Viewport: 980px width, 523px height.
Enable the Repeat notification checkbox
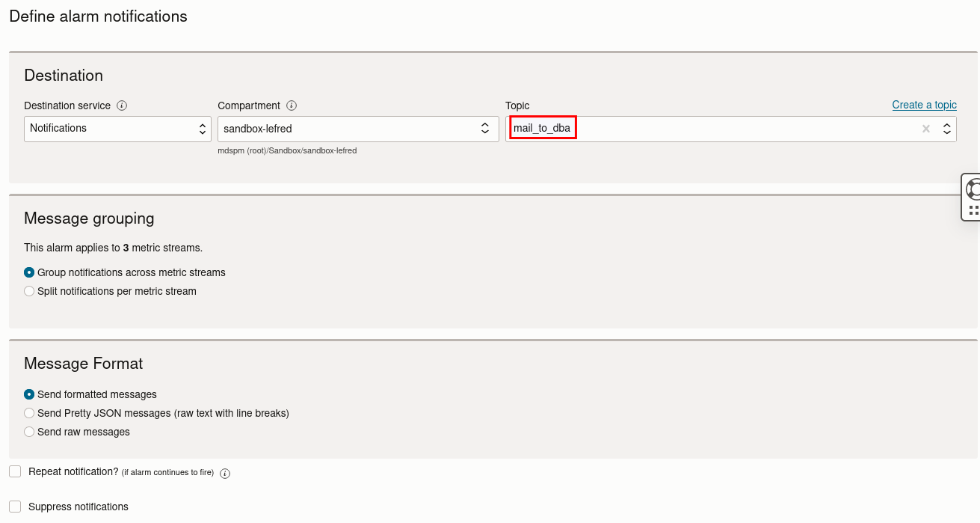click(x=14, y=471)
